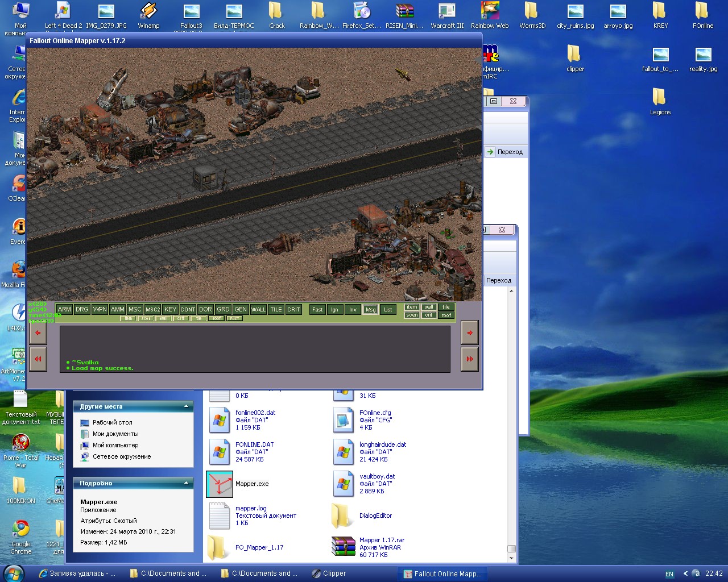
Task: Select the Winamp desktop shortcut
Action: tap(148, 15)
